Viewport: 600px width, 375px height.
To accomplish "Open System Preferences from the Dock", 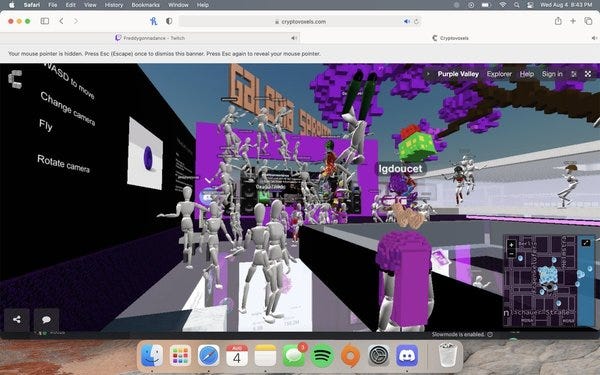I will tap(378, 355).
